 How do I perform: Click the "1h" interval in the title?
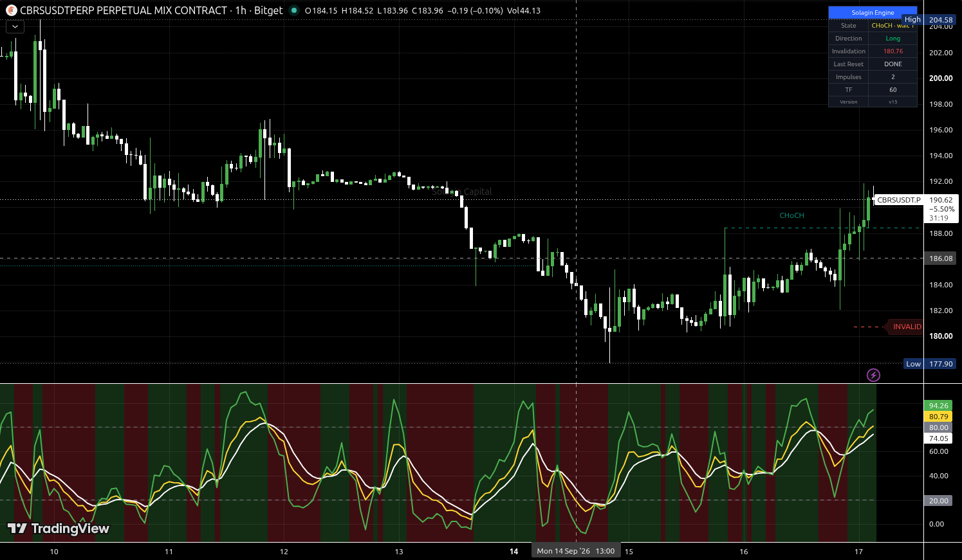click(x=241, y=10)
